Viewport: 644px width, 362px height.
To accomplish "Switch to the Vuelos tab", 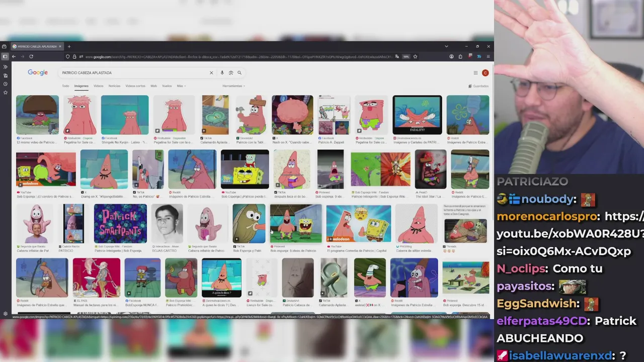I will [167, 86].
